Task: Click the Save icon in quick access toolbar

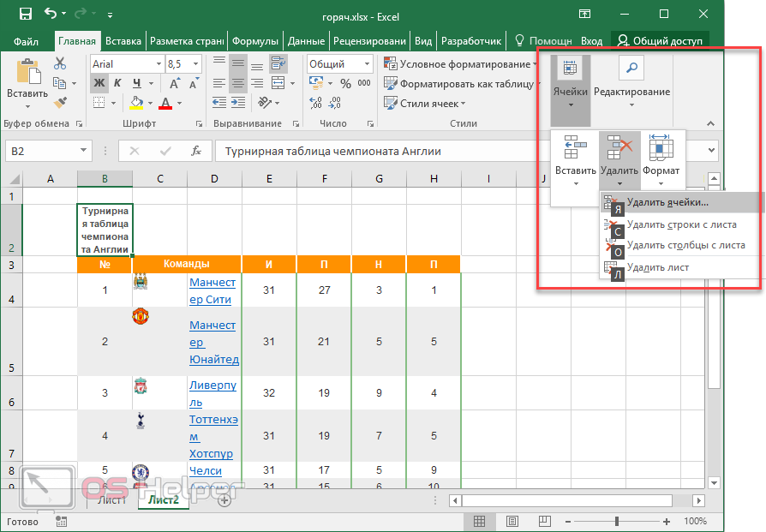Action: (25, 14)
